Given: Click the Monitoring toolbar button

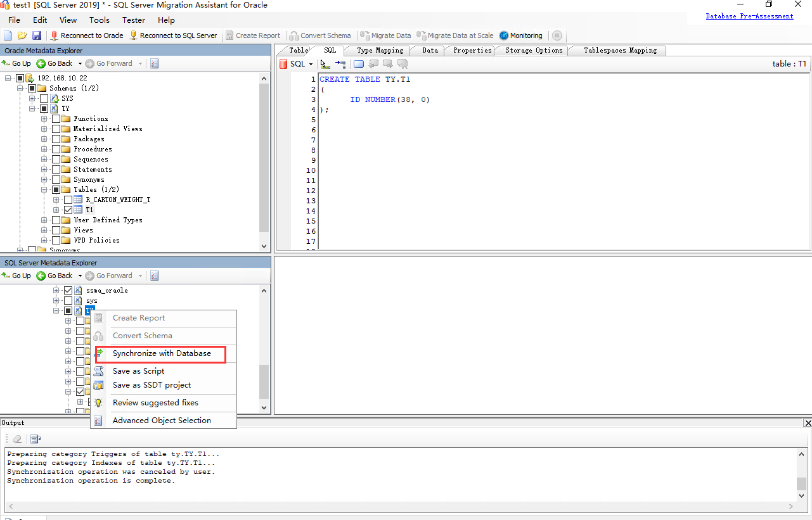Looking at the screenshot, I should tap(521, 35).
